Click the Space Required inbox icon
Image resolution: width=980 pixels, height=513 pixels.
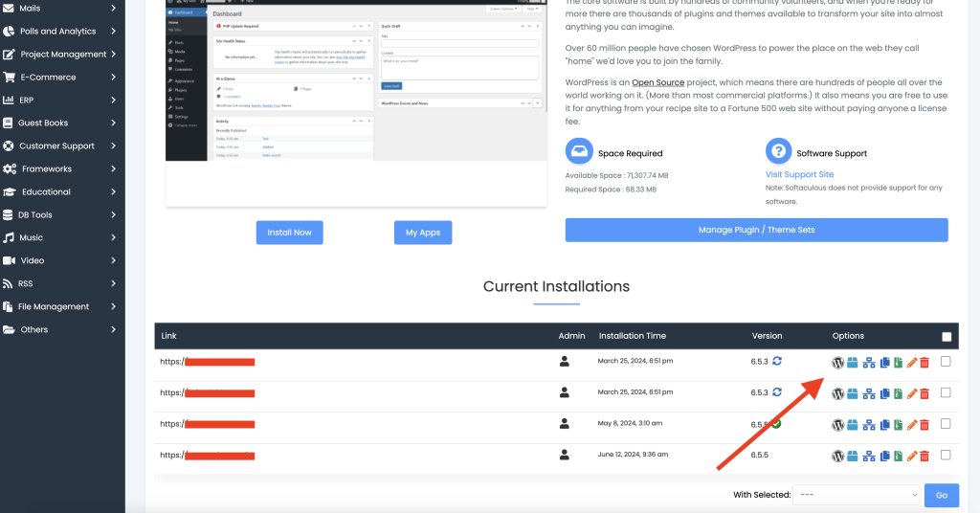point(579,151)
